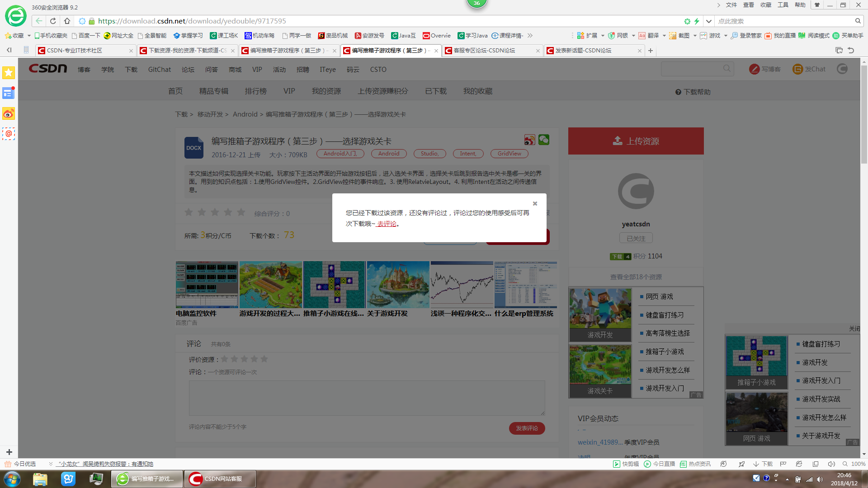Open the news feed sidebar icon
The height and width of the screenshot is (488, 868).
[x=9, y=93]
